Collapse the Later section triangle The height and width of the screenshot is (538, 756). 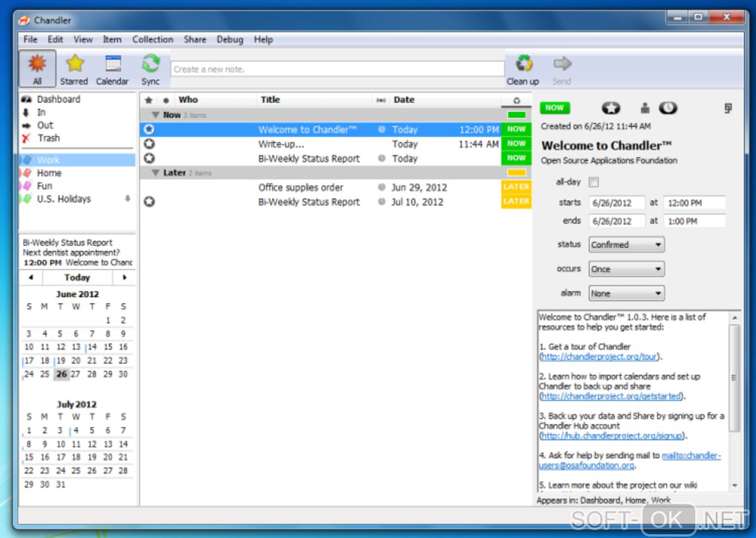[x=155, y=173]
